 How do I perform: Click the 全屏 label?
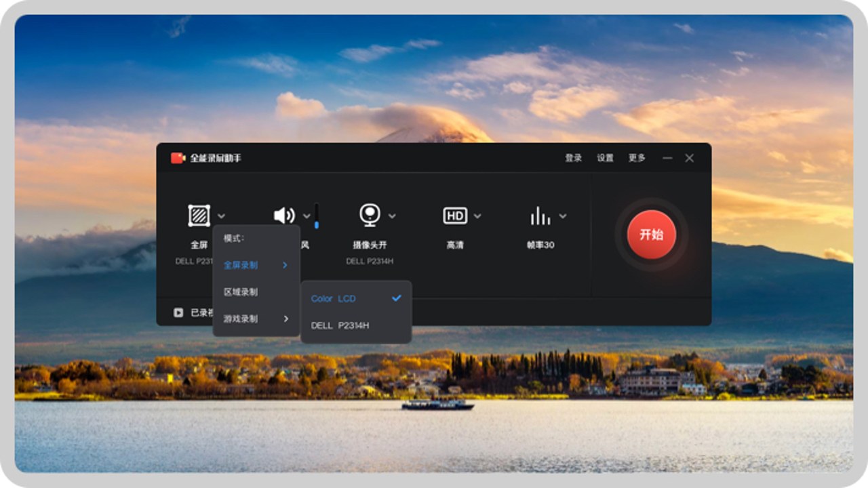click(x=199, y=245)
